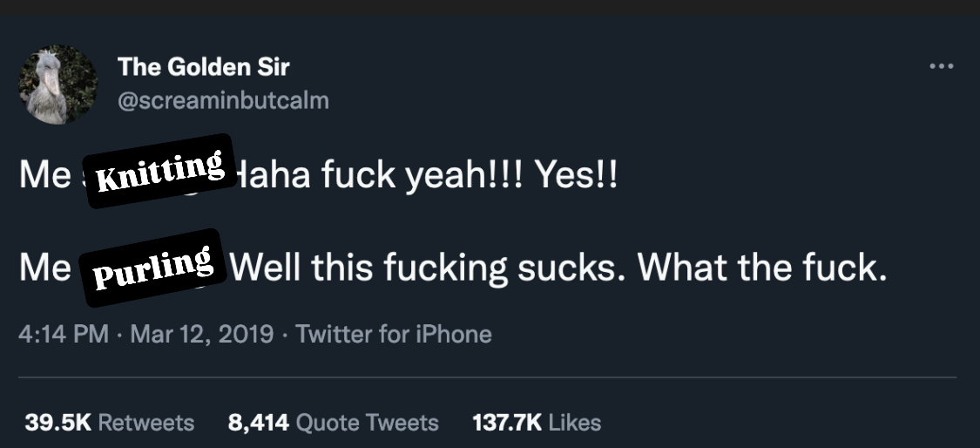Click the word "Yes!!" in the tweet
The width and height of the screenshot is (980, 448).
pyautogui.click(x=576, y=176)
